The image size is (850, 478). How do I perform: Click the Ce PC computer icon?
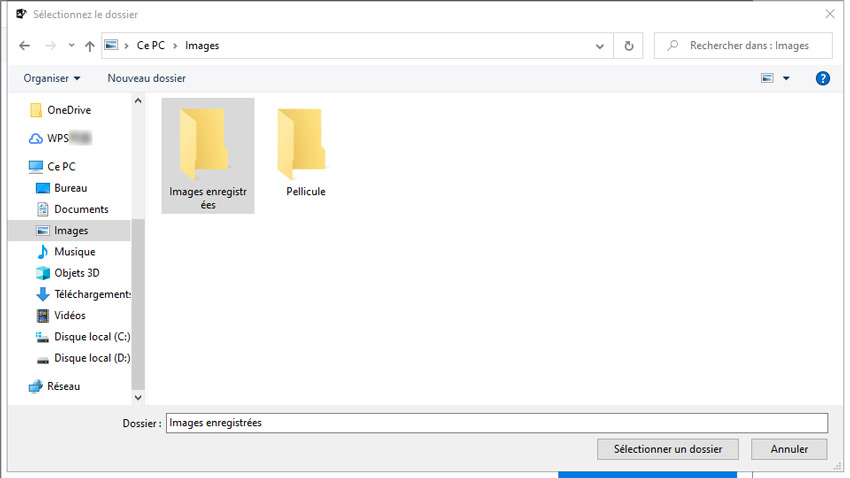(x=36, y=166)
